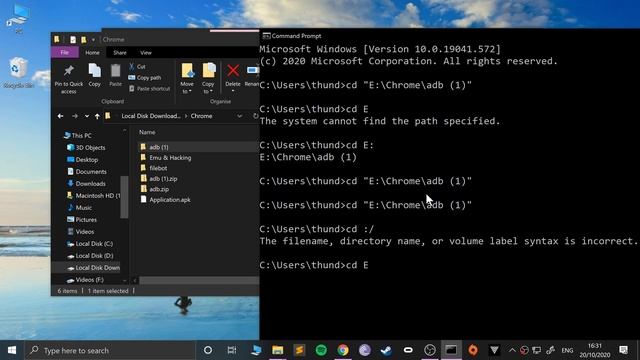Open the File ribbon tab
Image resolution: width=640 pixels, height=360 pixels.
coord(64,52)
